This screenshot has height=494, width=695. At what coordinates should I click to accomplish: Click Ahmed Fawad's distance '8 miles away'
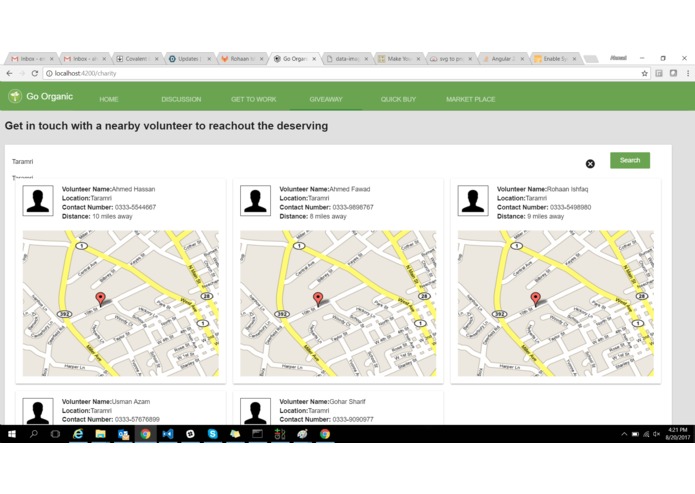pyautogui.click(x=328, y=217)
